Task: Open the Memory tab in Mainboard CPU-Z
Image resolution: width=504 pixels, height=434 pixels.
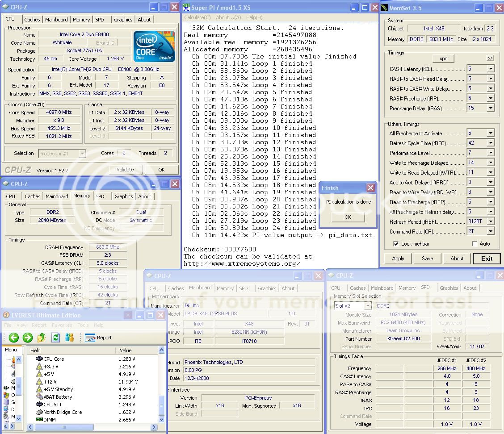Action: [x=225, y=288]
